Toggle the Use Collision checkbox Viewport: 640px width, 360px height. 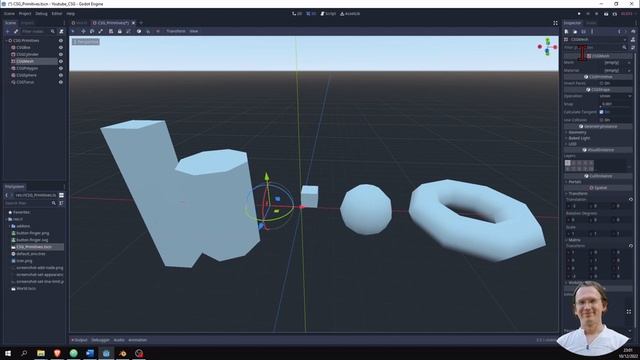(601, 120)
